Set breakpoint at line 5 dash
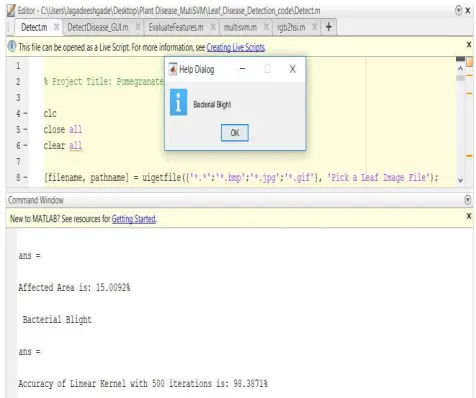 tap(25, 130)
